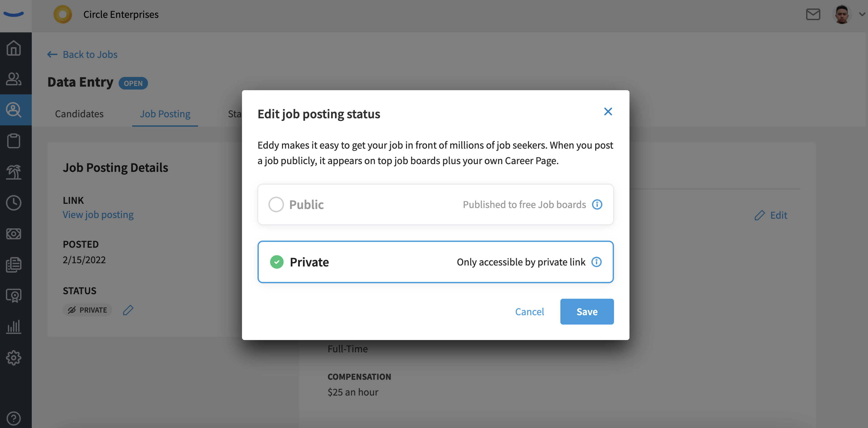Screen dimensions: 868x428
Task: Open the People icon in sidebar
Action: tap(14, 79)
